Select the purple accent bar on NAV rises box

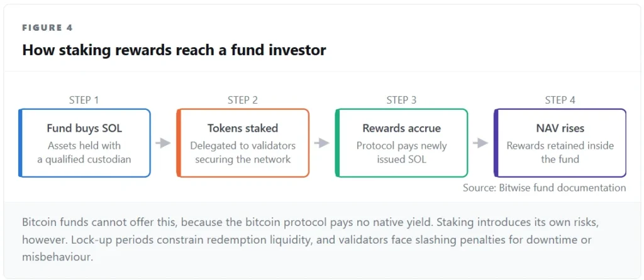pyautogui.click(x=496, y=143)
